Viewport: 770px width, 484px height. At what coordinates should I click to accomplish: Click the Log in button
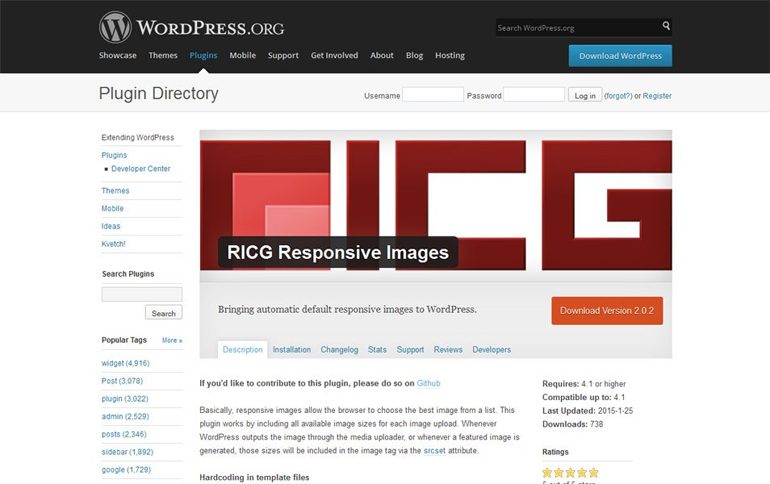click(585, 95)
